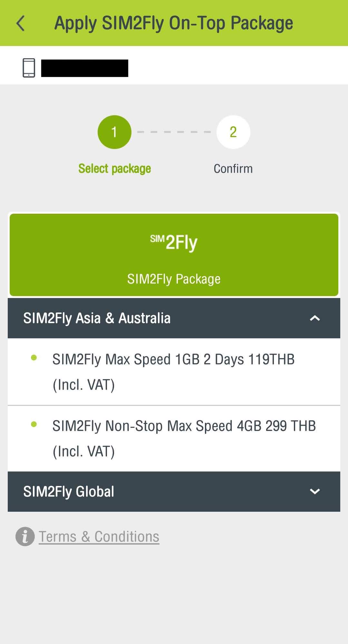
Task: Tap the green bullet beside the 4GB package
Action: (34, 425)
